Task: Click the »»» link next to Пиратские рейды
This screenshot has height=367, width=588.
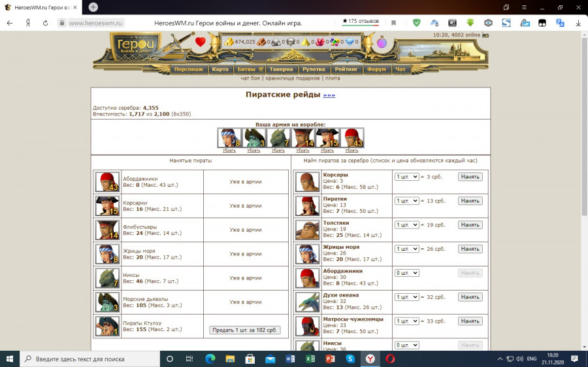Action: [x=329, y=95]
